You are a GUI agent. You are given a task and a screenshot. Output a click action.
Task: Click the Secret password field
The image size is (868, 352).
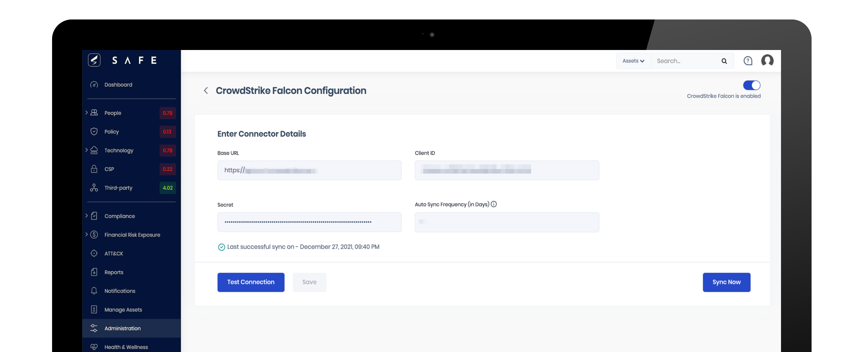tap(309, 222)
